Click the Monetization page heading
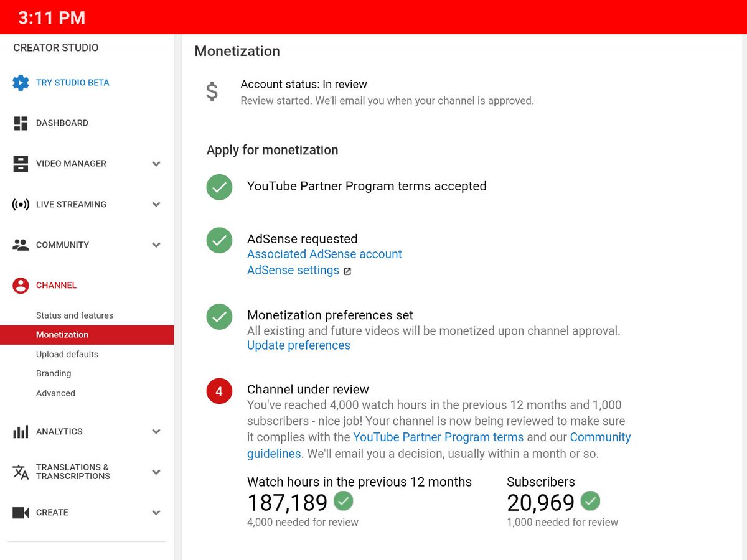 237,51
